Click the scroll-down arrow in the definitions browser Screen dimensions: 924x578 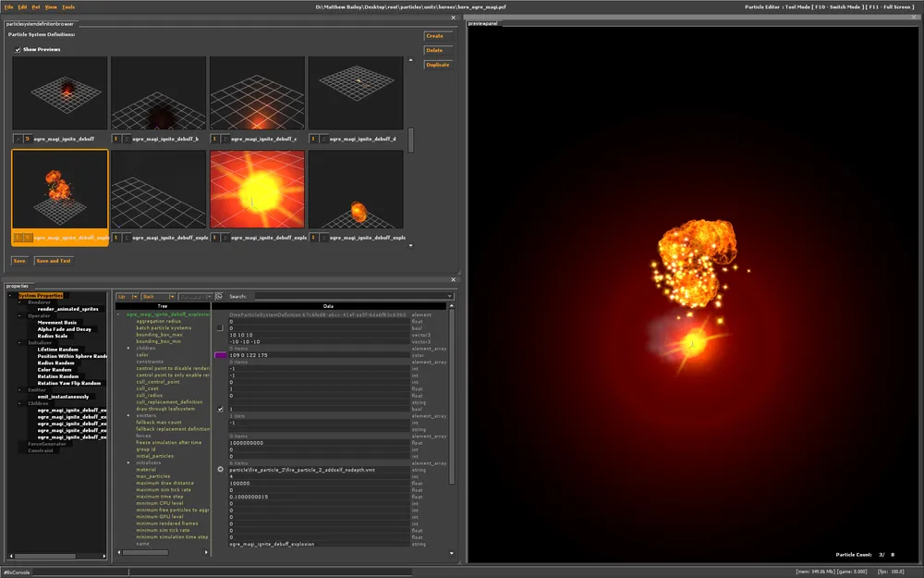click(411, 245)
